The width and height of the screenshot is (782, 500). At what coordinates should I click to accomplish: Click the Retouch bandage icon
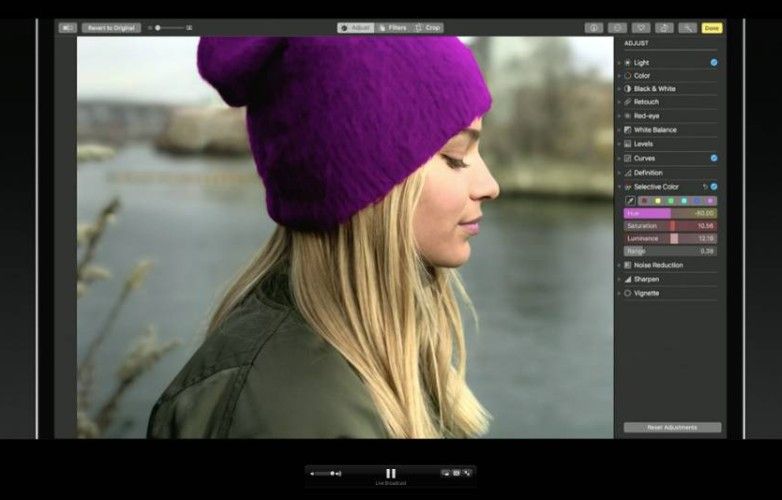627,102
